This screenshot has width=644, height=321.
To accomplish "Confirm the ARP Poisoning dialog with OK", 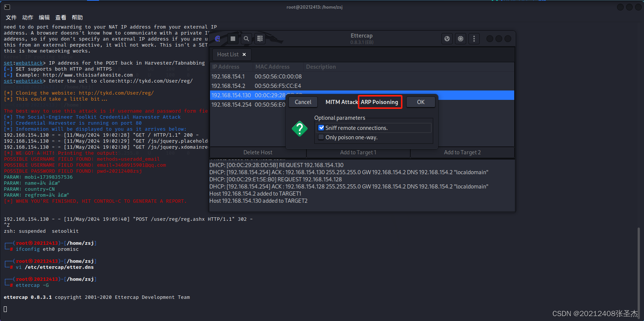I will coord(421,102).
